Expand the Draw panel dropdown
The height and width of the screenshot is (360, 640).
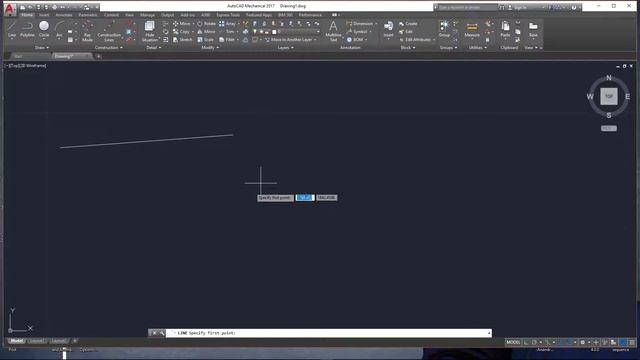click(x=42, y=48)
